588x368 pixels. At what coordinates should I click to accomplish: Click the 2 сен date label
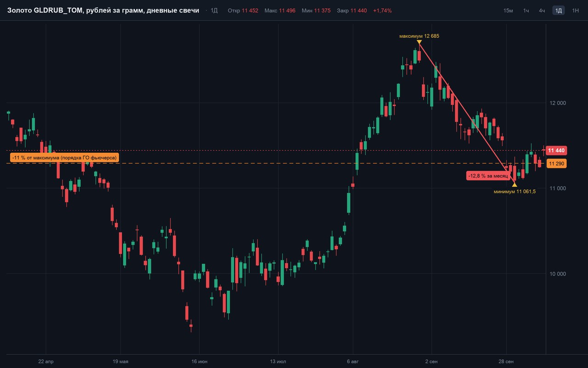click(x=432, y=362)
